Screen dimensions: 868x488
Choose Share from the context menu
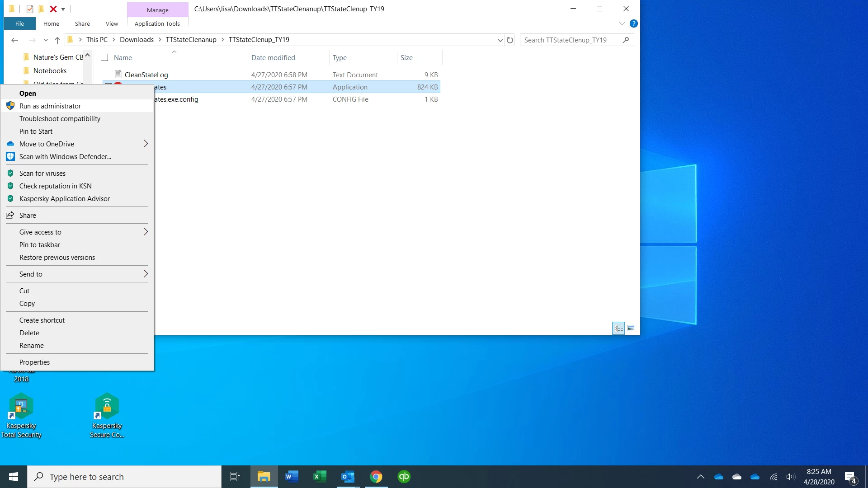[77, 216]
